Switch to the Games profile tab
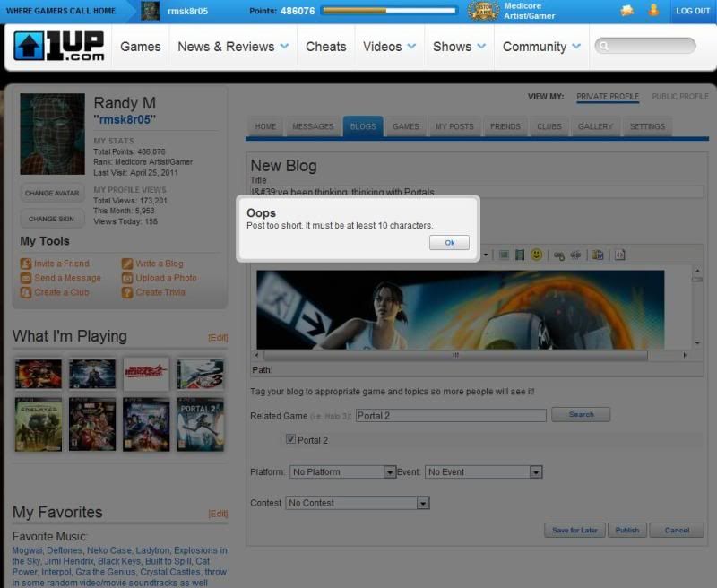 [x=406, y=126]
